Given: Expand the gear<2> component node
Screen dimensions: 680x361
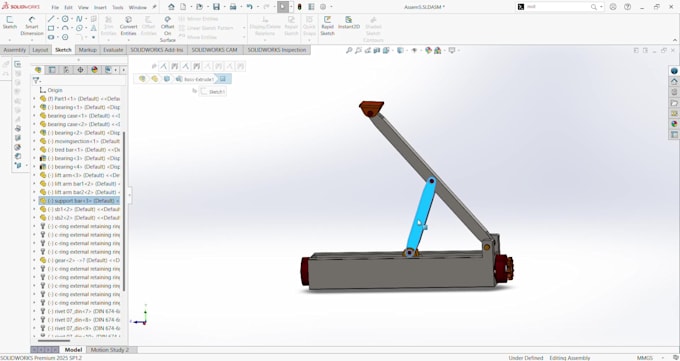Looking at the screenshot, I should (35, 260).
